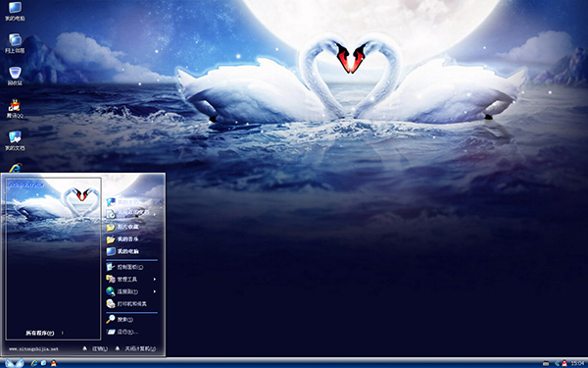Expand the 管理工具 submenu
The height and width of the screenshot is (368, 588).
click(x=131, y=280)
